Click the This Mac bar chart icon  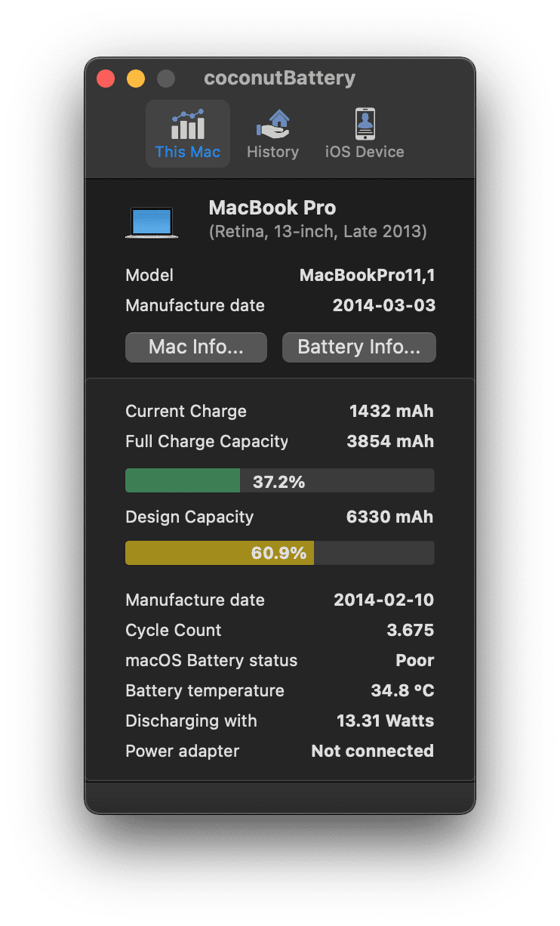[188, 125]
